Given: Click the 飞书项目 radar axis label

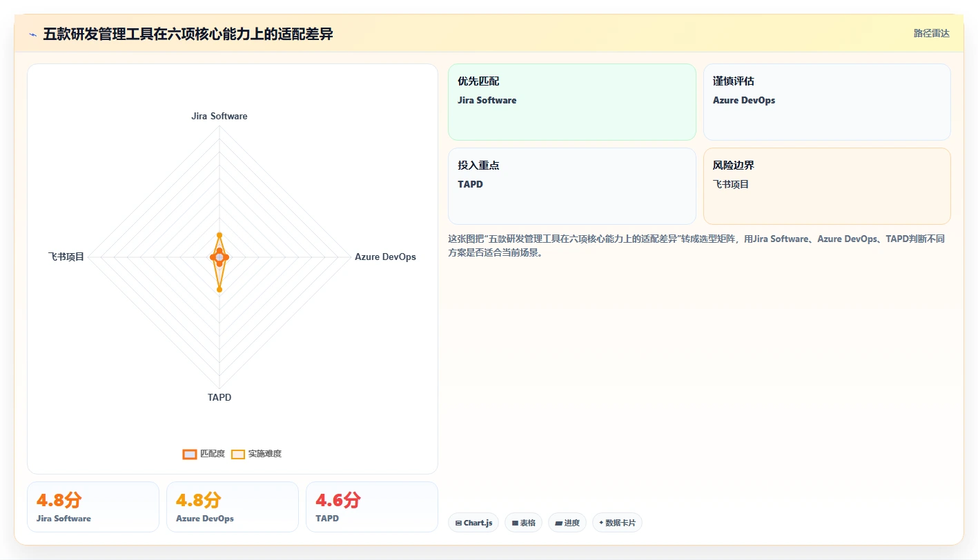Looking at the screenshot, I should pos(66,257).
